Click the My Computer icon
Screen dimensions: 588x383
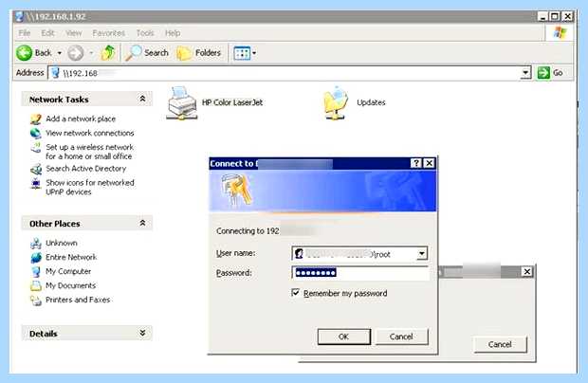(x=36, y=272)
